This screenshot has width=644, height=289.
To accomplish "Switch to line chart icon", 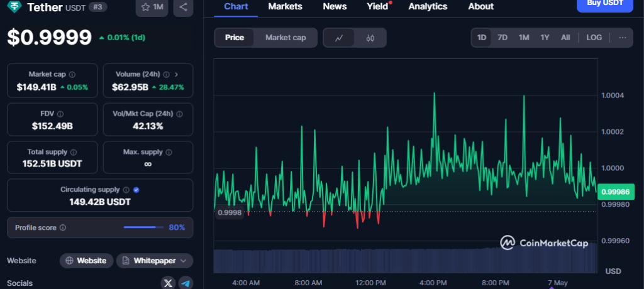I will 339,38.
